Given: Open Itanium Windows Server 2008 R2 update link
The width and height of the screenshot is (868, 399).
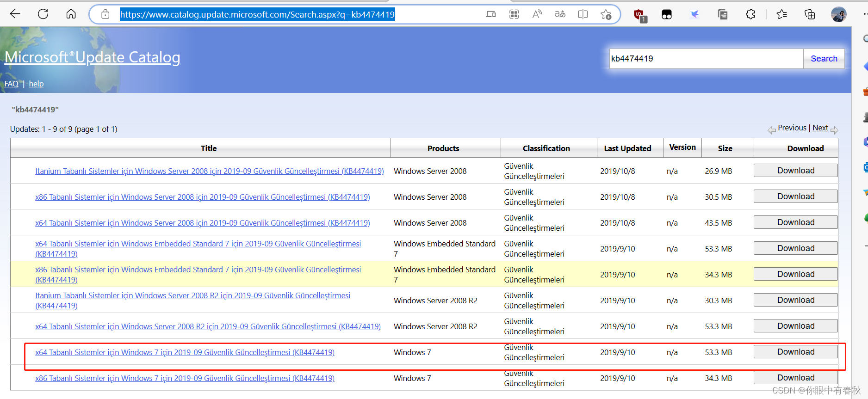Looking at the screenshot, I should [193, 301].
